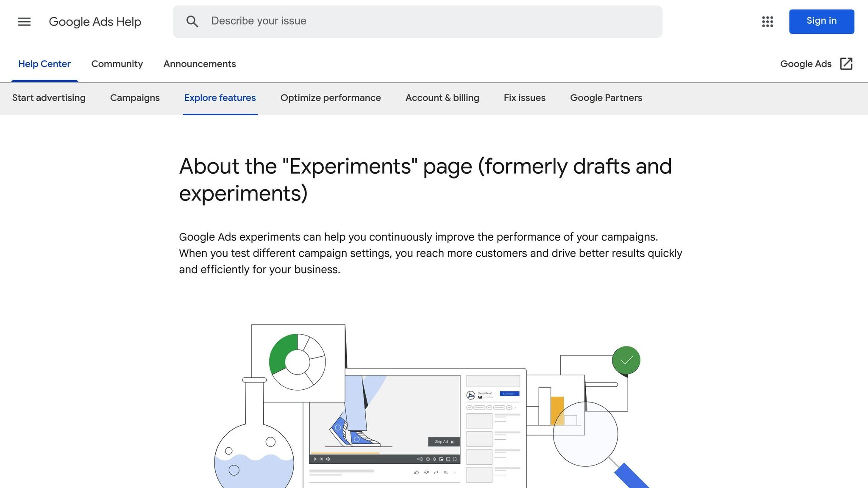
Task: Click the Describe your issue search field
Action: coord(381,21)
